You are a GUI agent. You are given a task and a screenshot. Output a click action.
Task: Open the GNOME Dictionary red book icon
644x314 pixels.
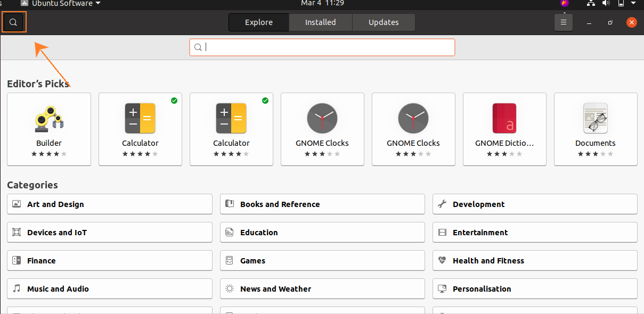coord(504,118)
